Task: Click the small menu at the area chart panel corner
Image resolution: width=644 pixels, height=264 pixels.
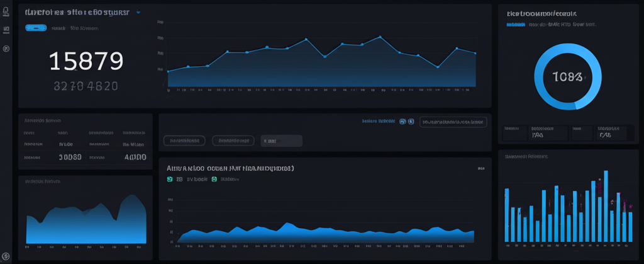Action: 481,168
